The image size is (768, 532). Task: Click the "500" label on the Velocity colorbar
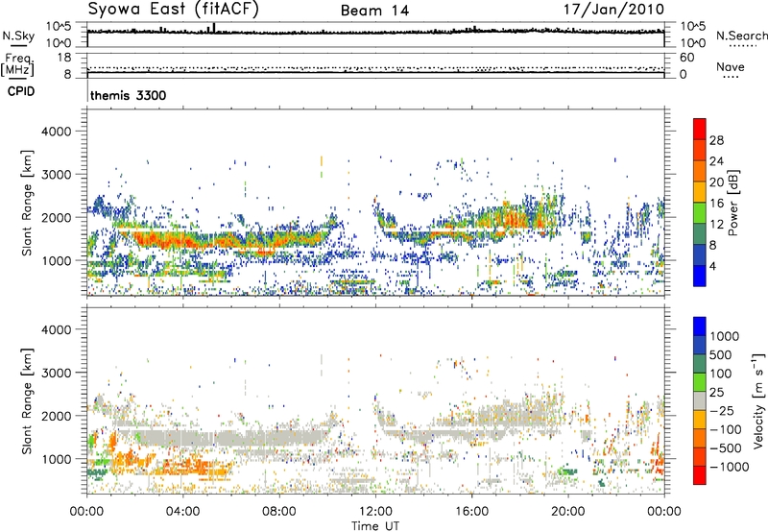721,354
